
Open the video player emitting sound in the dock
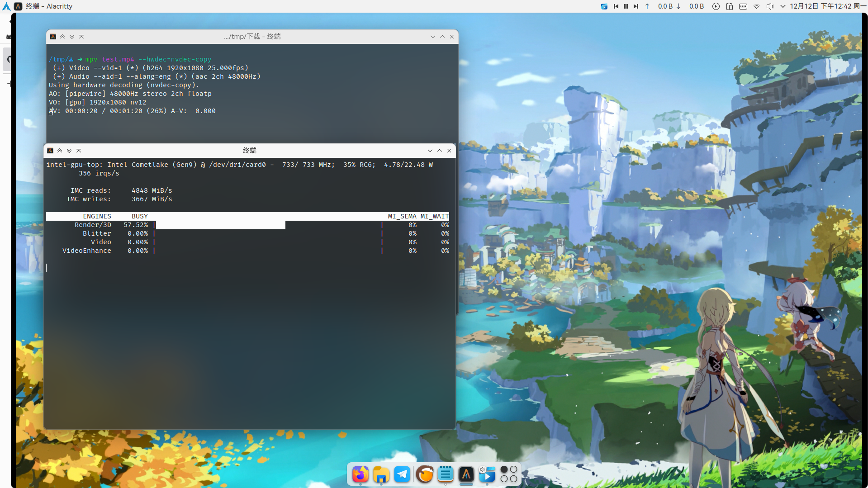click(487, 475)
